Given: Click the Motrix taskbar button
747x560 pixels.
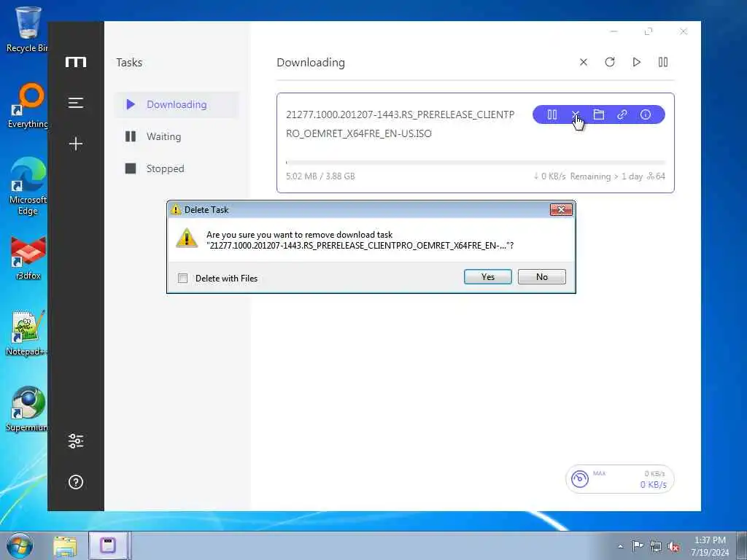Looking at the screenshot, I should click(x=108, y=545).
